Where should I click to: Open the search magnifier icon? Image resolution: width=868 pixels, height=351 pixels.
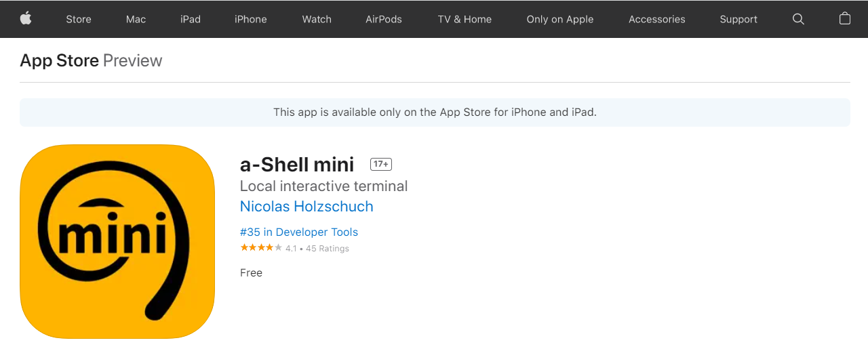(798, 19)
